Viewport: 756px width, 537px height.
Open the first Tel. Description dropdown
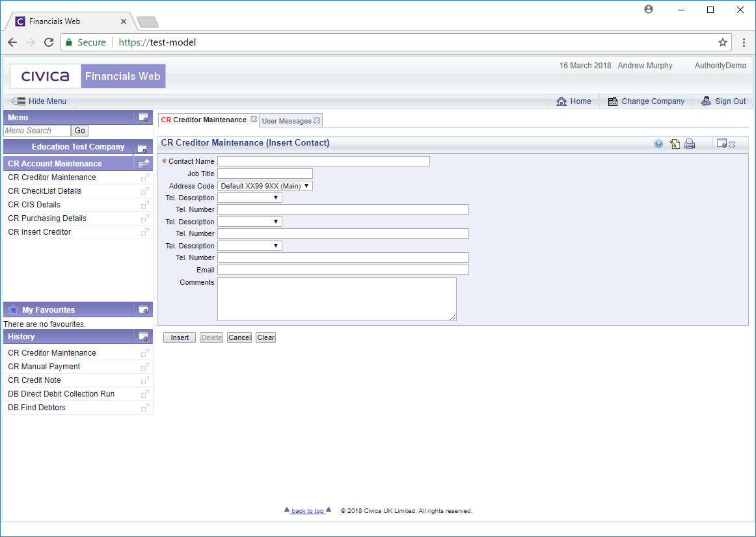249,198
